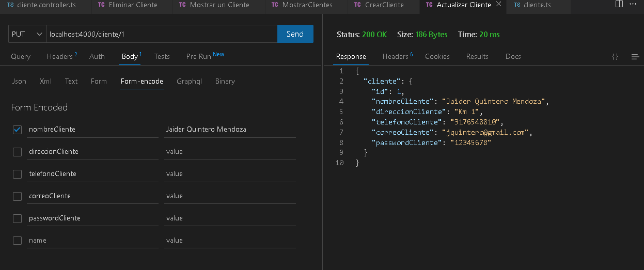Send the PUT request
The width and height of the screenshot is (644, 270).
tap(295, 34)
